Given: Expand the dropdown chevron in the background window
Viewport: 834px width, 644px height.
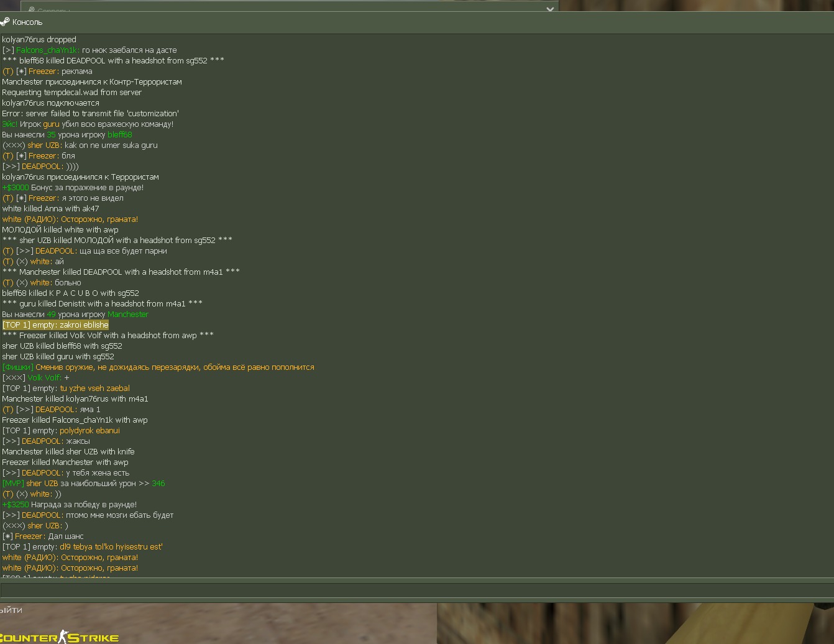Looking at the screenshot, I should (549, 9).
